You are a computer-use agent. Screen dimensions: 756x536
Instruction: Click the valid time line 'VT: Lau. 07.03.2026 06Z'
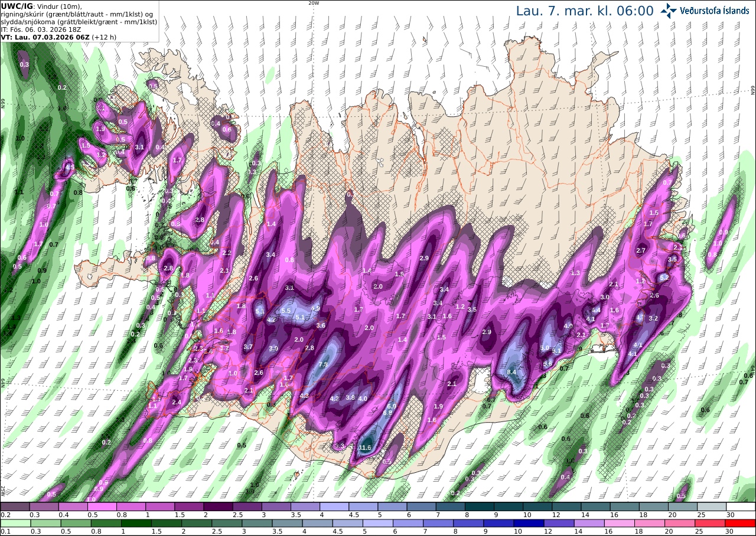(45, 37)
